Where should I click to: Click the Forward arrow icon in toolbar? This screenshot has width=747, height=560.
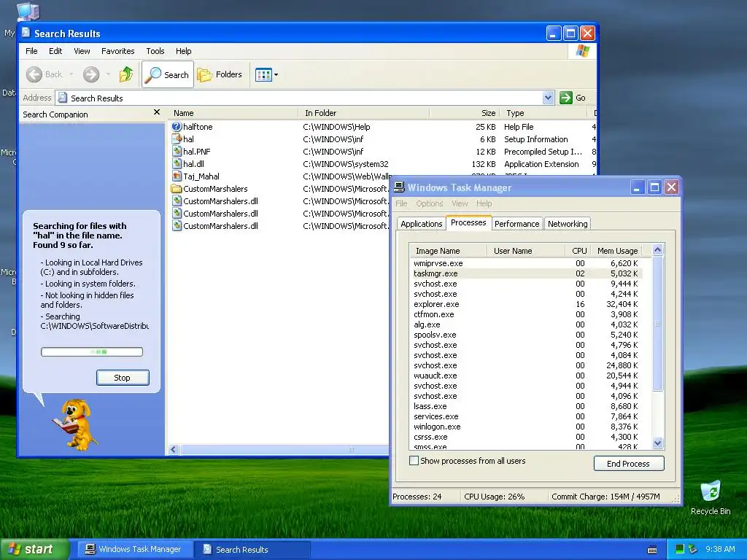pyautogui.click(x=91, y=74)
